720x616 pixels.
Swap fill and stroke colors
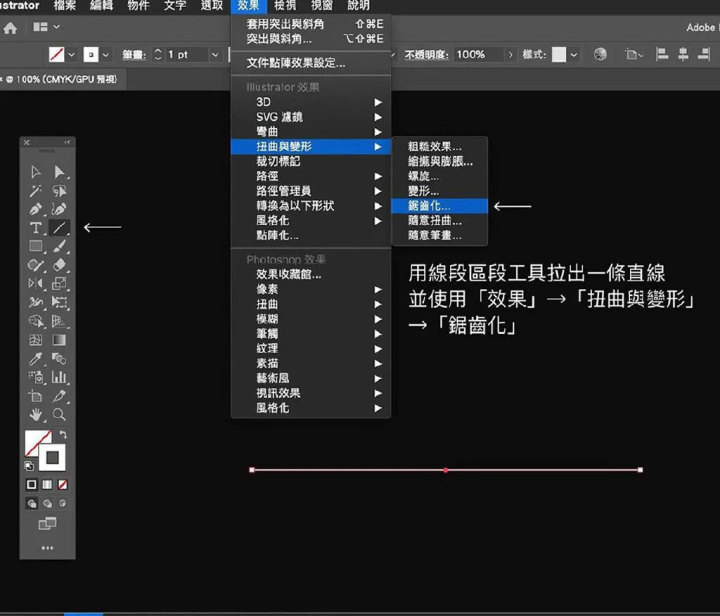(x=63, y=434)
